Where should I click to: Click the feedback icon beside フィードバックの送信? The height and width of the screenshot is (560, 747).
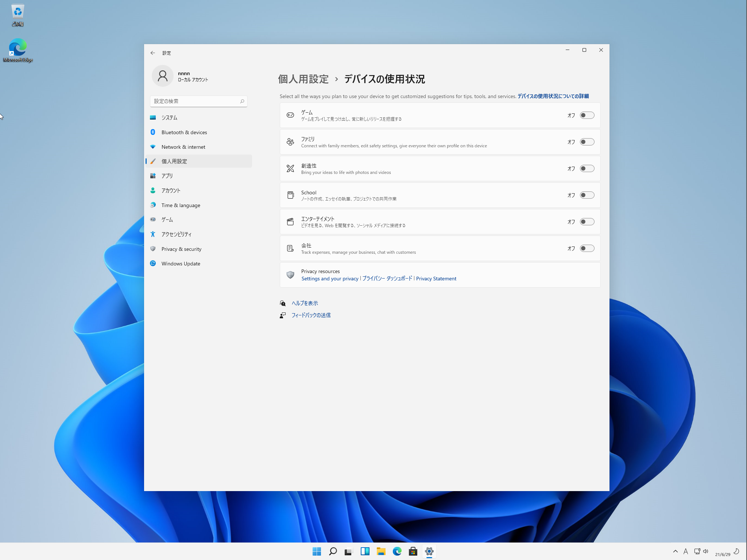coord(283,315)
